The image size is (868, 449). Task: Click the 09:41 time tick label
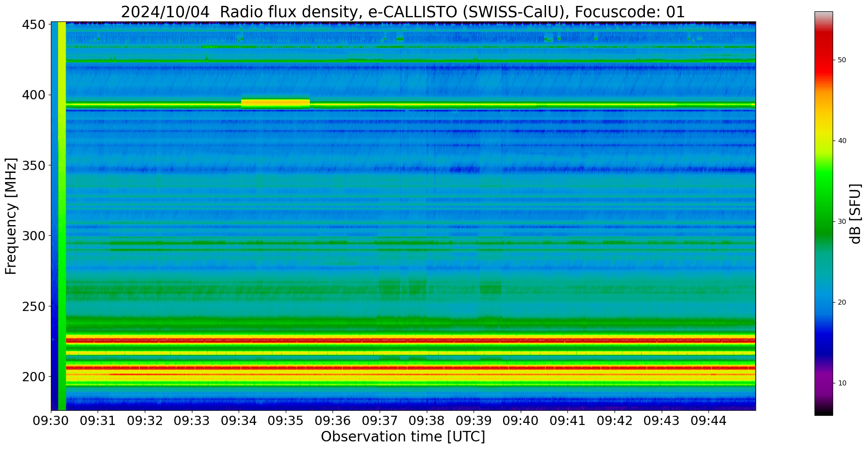click(567, 421)
